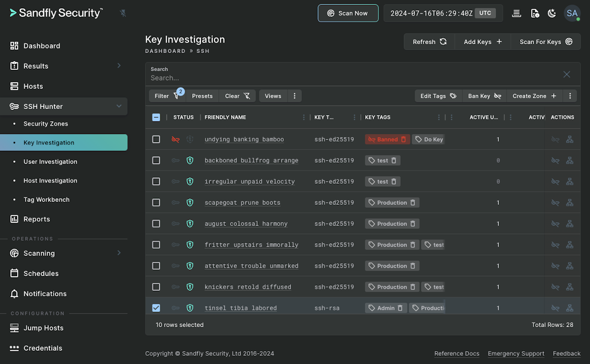Viewport: 590px width, 364px height.
Task: Click the select-all checkbox in the table header
Action: click(156, 117)
